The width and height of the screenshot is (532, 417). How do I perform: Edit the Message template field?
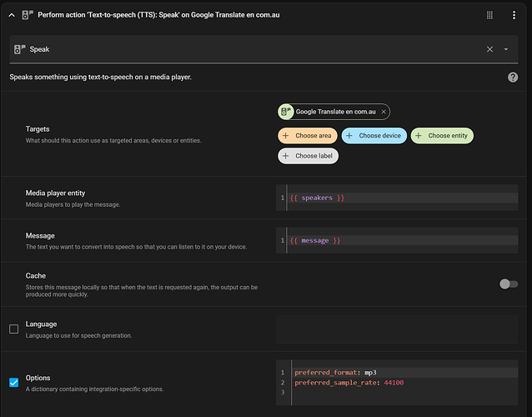pyautogui.click(x=397, y=240)
